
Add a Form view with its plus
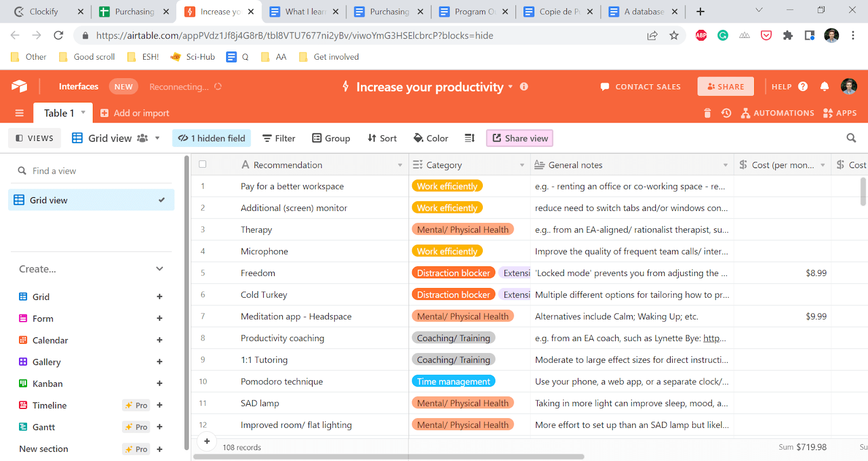pyautogui.click(x=159, y=318)
